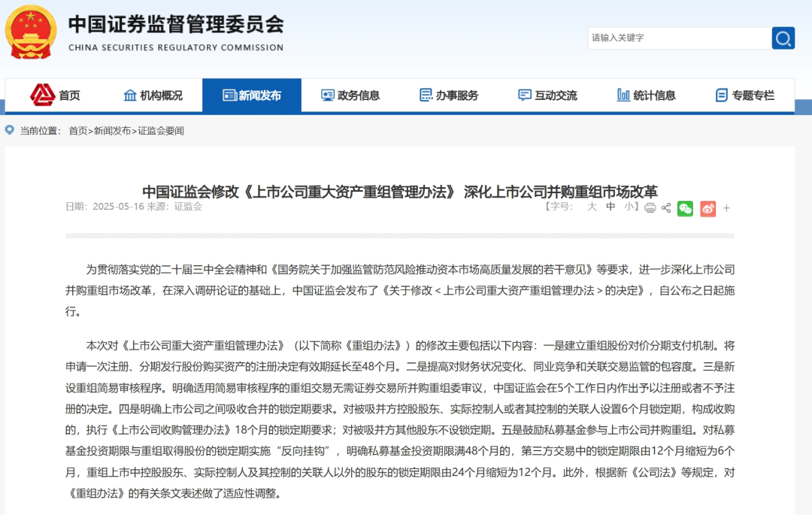Click the article headline text
Screen dimensions: 812x515
click(x=400, y=192)
